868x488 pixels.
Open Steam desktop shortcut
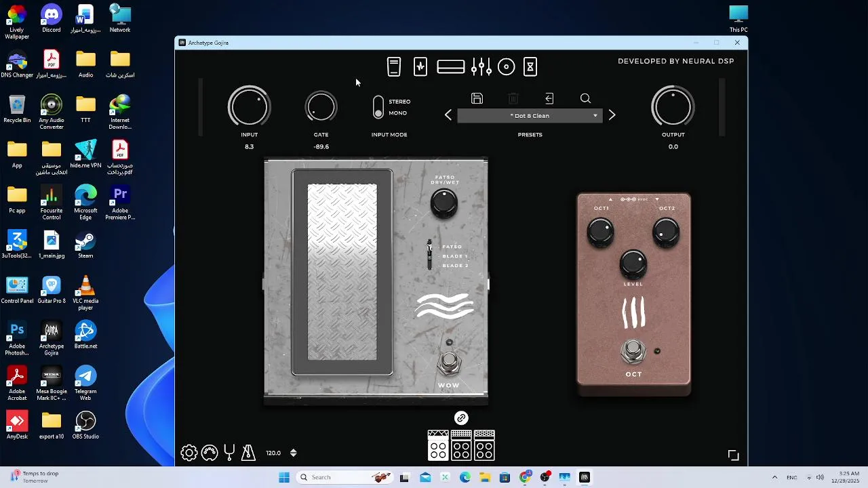point(85,244)
